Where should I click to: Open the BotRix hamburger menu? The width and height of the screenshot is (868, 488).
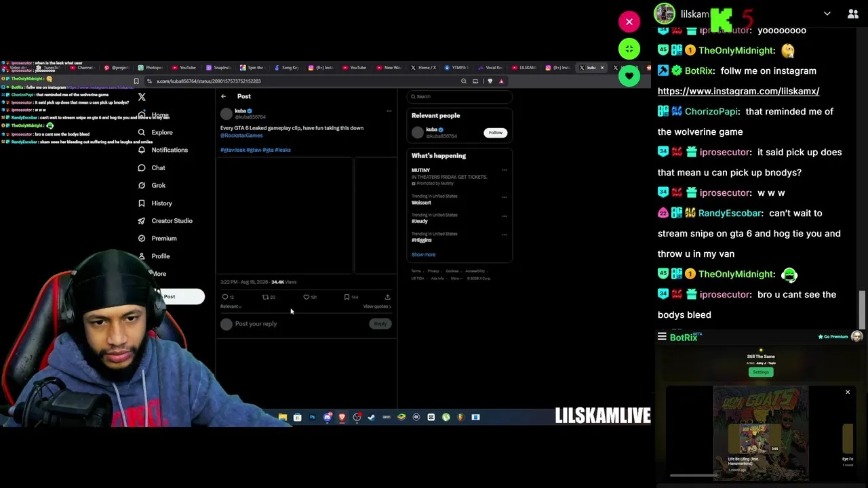(662, 337)
